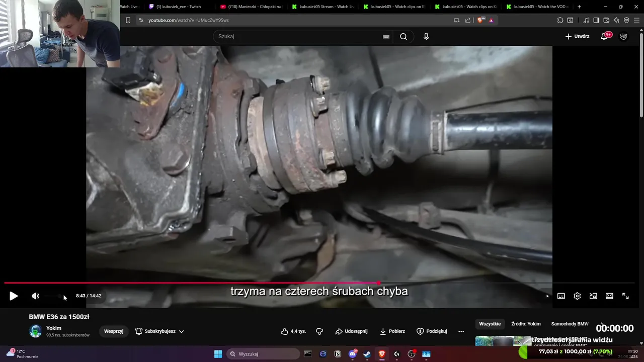Like the video (4,4 tys.)
The image size is (644, 362).
point(293,331)
